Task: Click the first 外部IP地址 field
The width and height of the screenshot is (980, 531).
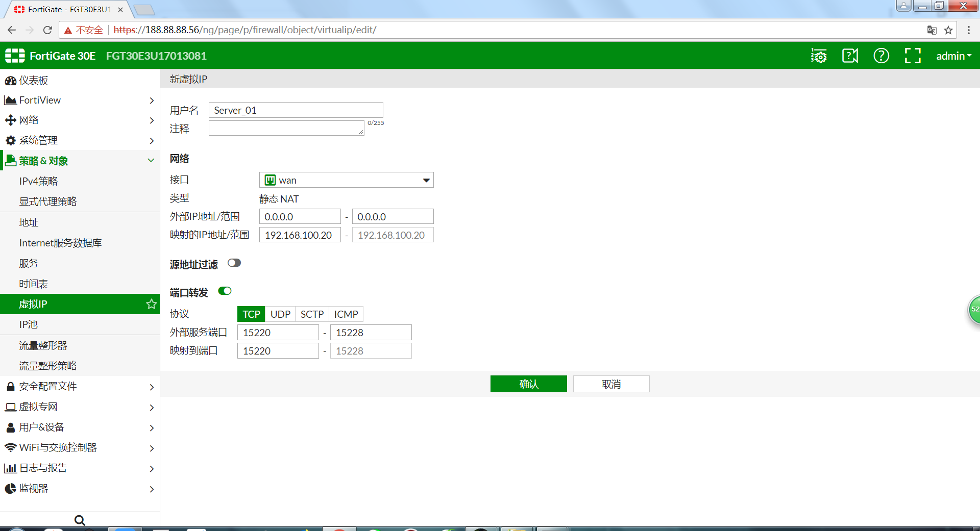Action: (300, 217)
